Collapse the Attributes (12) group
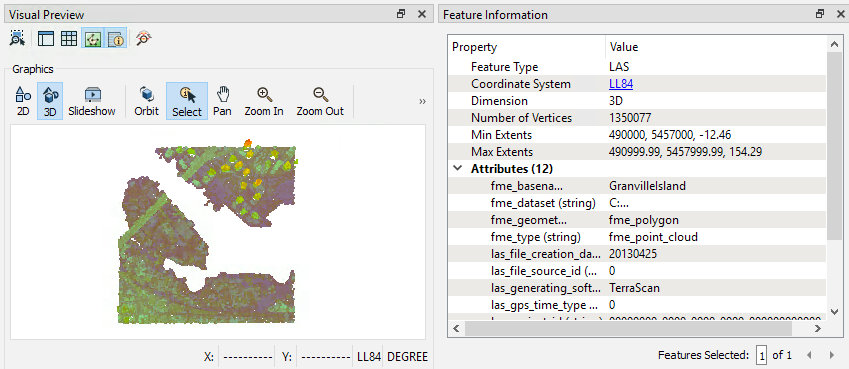 pos(458,169)
